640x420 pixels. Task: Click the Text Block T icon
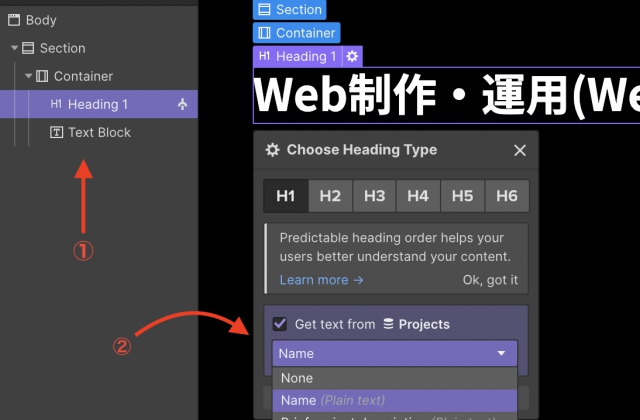tap(56, 132)
